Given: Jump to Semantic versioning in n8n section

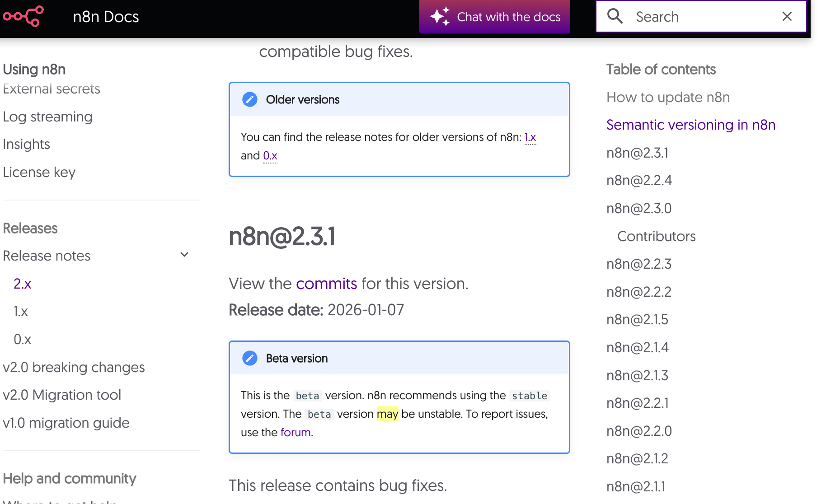Looking at the screenshot, I should click(690, 125).
